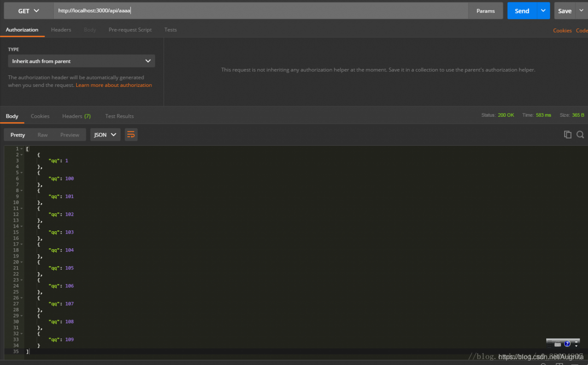Open the JSON format dropdown
This screenshot has width=588, height=365.
click(x=105, y=135)
